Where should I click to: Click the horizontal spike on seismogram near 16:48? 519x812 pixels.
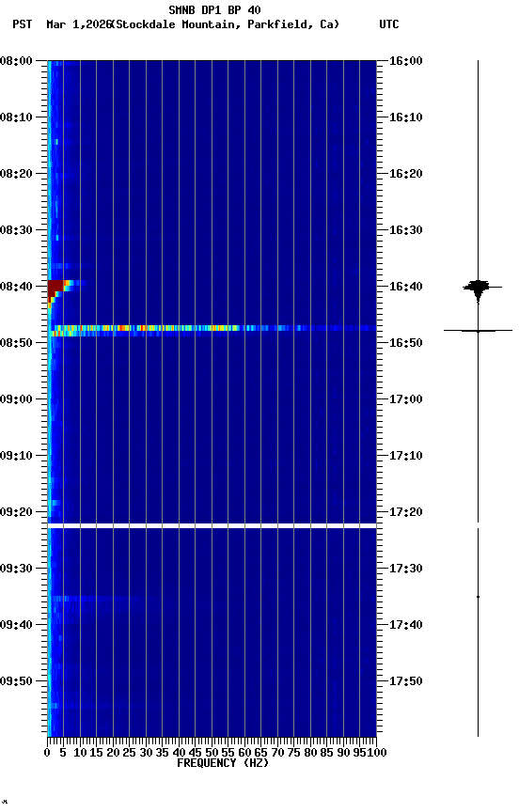click(x=478, y=331)
